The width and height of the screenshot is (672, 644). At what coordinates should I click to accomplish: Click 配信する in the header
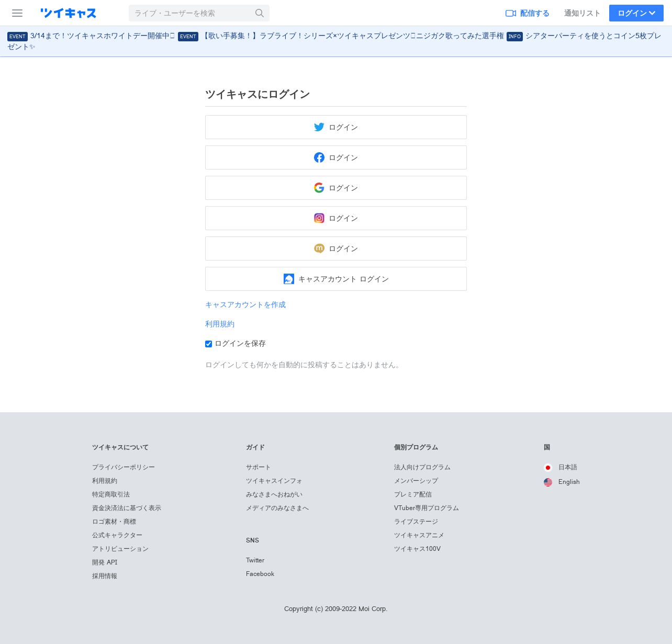[x=535, y=13]
